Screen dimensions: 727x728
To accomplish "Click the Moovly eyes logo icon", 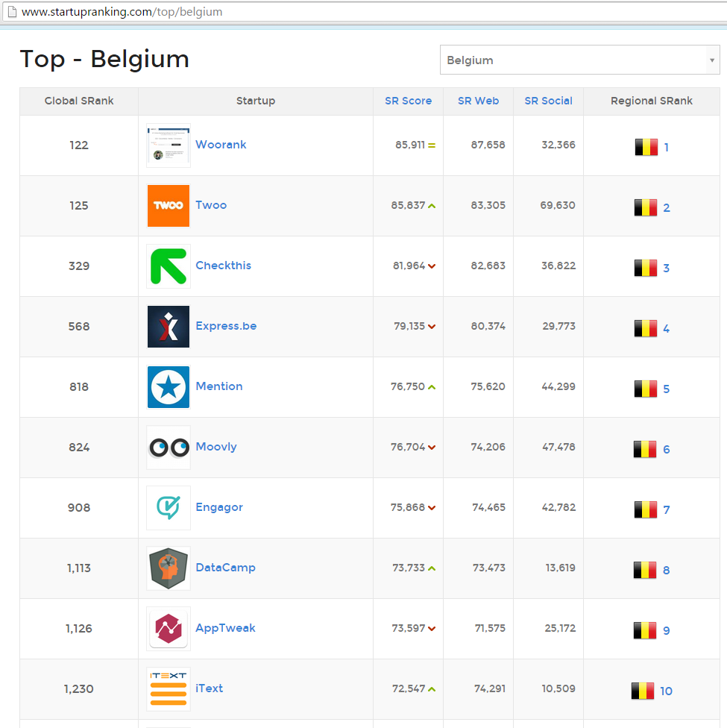I will 169,448.
